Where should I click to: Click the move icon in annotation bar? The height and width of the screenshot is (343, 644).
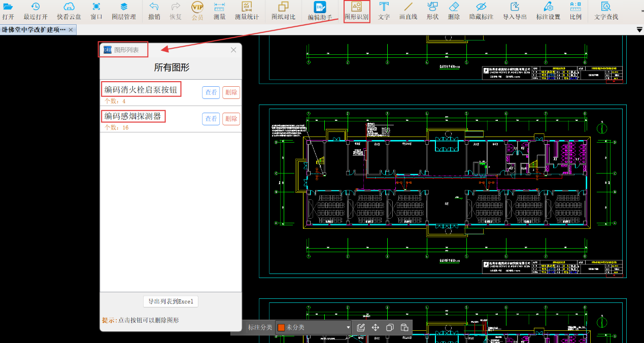(376, 327)
